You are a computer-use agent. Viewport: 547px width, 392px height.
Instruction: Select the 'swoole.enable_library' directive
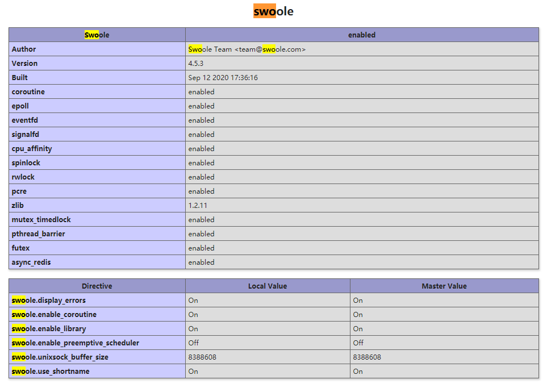click(x=49, y=329)
